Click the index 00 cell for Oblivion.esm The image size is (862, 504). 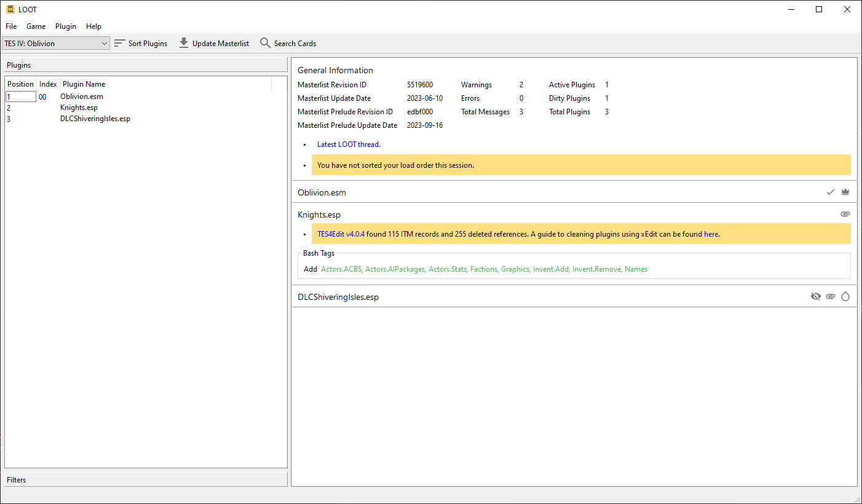coord(42,96)
